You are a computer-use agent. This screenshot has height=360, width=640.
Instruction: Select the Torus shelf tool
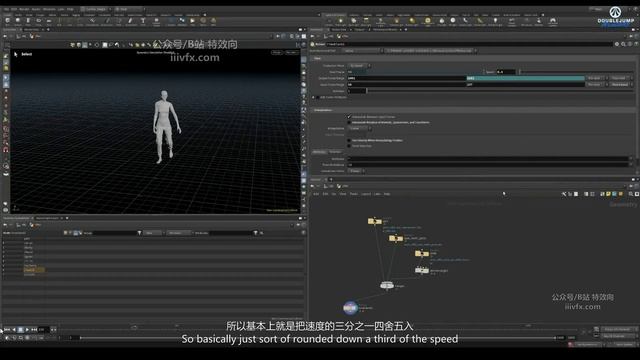38,21
